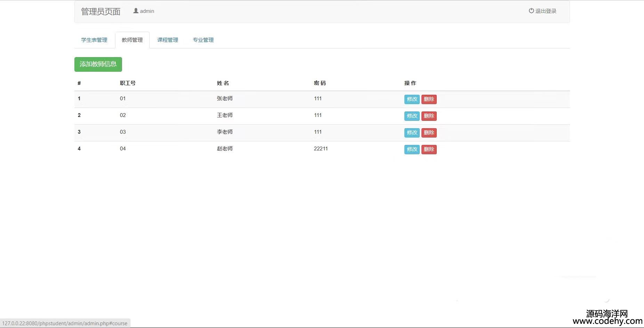Viewport: 644px width, 328px height.
Task: Click 修改 for teacher 李老师
Action: [x=412, y=133]
